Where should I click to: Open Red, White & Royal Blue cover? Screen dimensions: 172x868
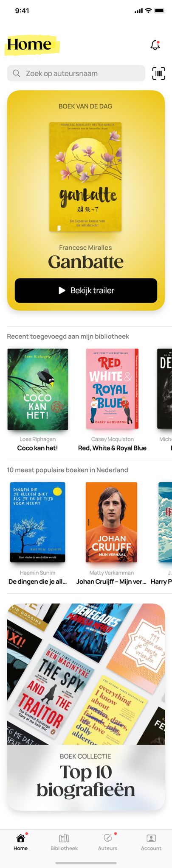112,388
